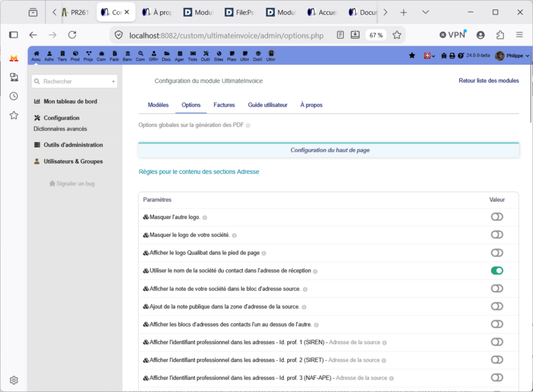Open the Agenda calendar icon
This screenshot has width=533, height=392.
(179, 56)
